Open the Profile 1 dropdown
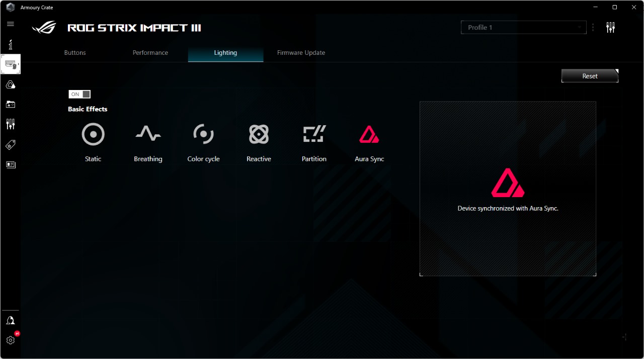 pyautogui.click(x=523, y=27)
